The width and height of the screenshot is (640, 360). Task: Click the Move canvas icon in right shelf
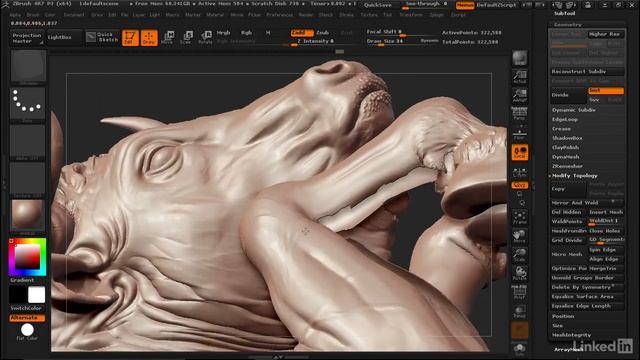click(520, 236)
